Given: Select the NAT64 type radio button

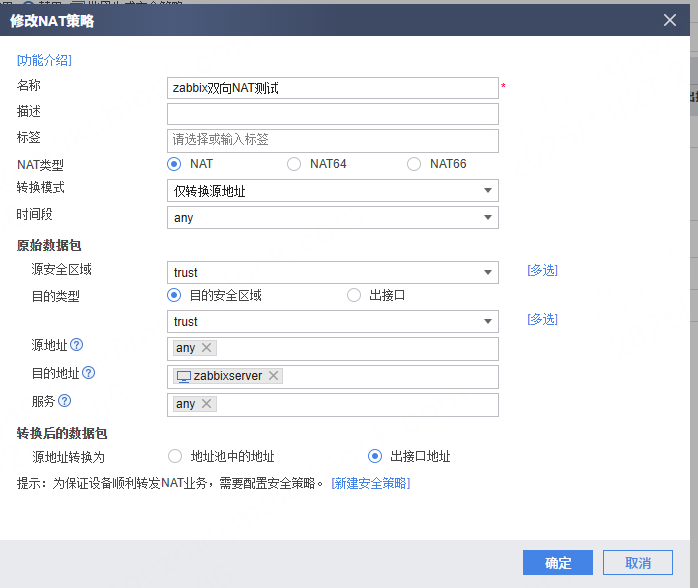Looking at the screenshot, I should tap(294, 164).
